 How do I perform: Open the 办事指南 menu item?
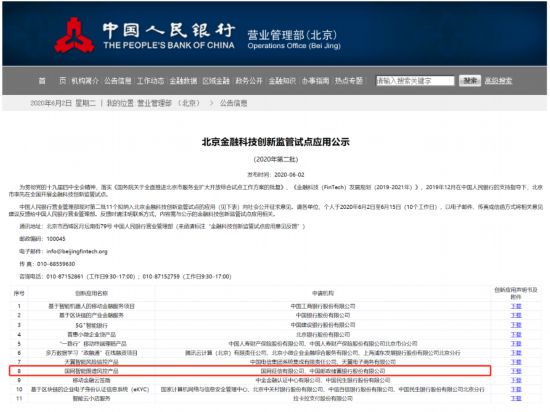coord(315,81)
